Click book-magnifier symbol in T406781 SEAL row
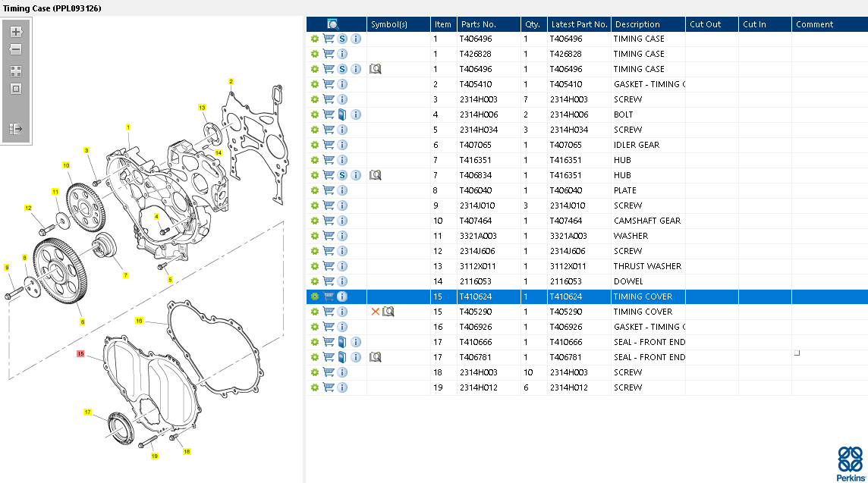The image size is (868, 483). [376, 357]
